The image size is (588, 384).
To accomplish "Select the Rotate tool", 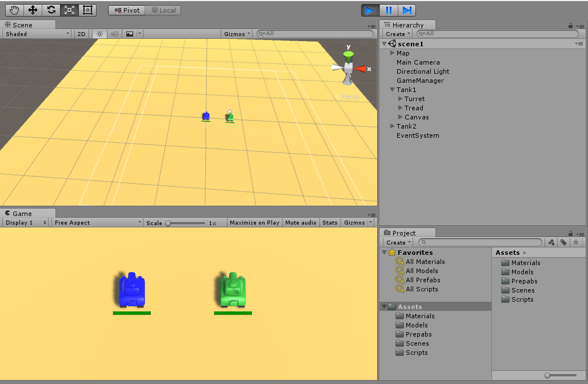I will (50, 10).
